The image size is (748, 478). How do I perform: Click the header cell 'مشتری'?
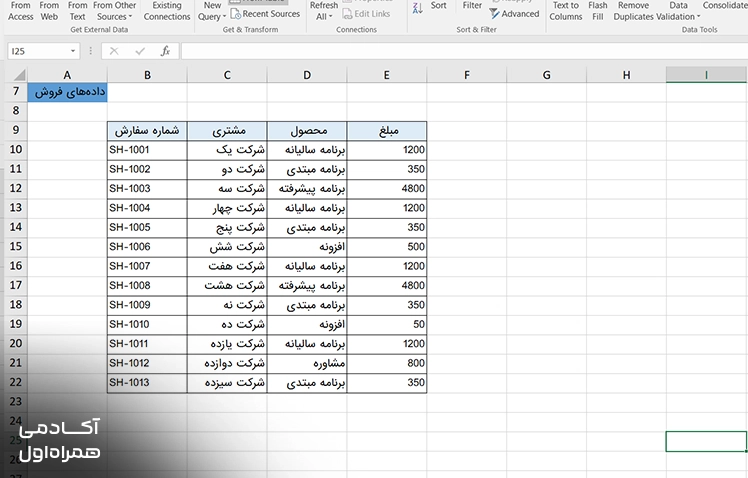coord(227,131)
